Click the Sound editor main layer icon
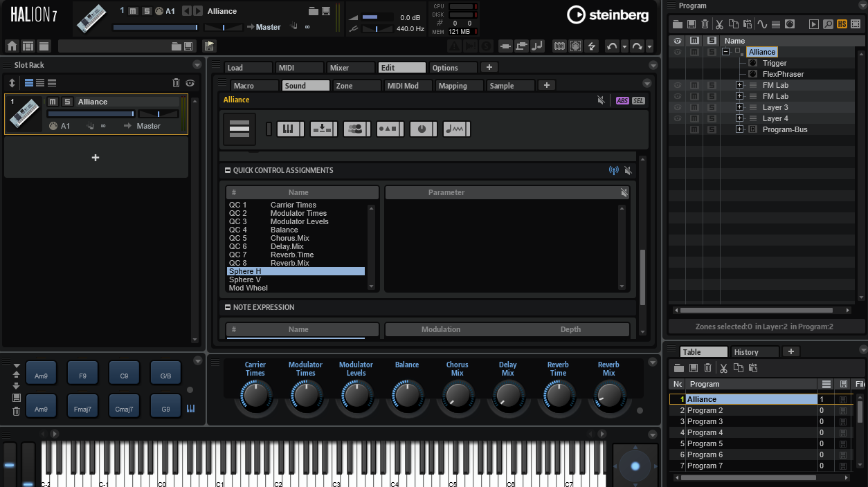The image size is (868, 487). [x=239, y=129]
